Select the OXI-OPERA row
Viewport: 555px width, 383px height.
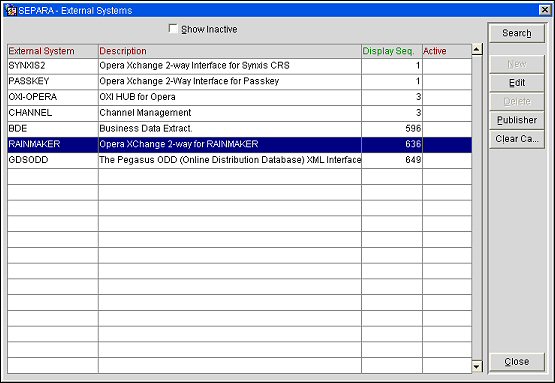pyautogui.click(x=239, y=97)
